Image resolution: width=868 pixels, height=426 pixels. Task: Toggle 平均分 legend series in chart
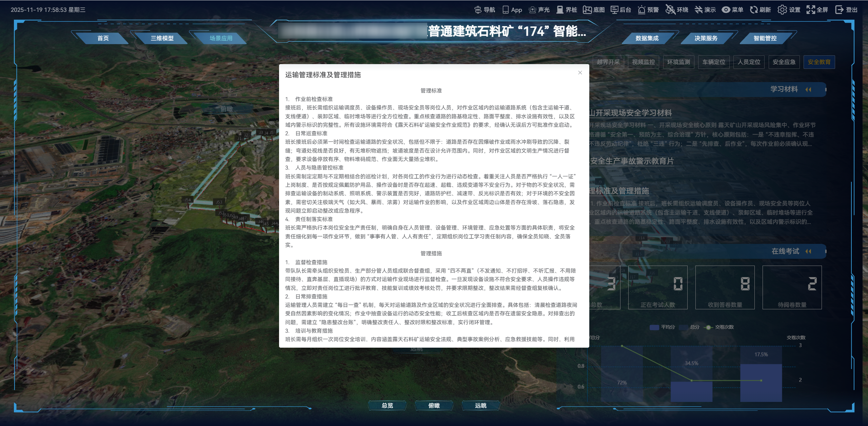[654, 327]
